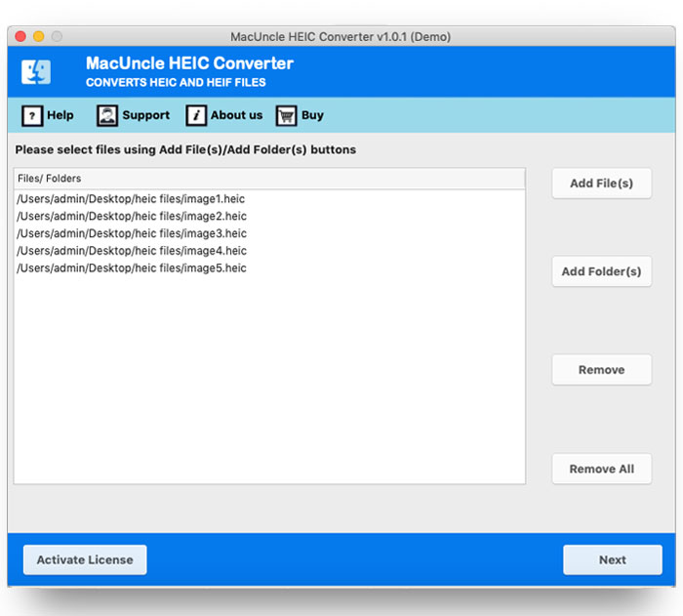Click the Add Folder(s) button
Viewport: 683px width, 616px height.
tap(602, 271)
